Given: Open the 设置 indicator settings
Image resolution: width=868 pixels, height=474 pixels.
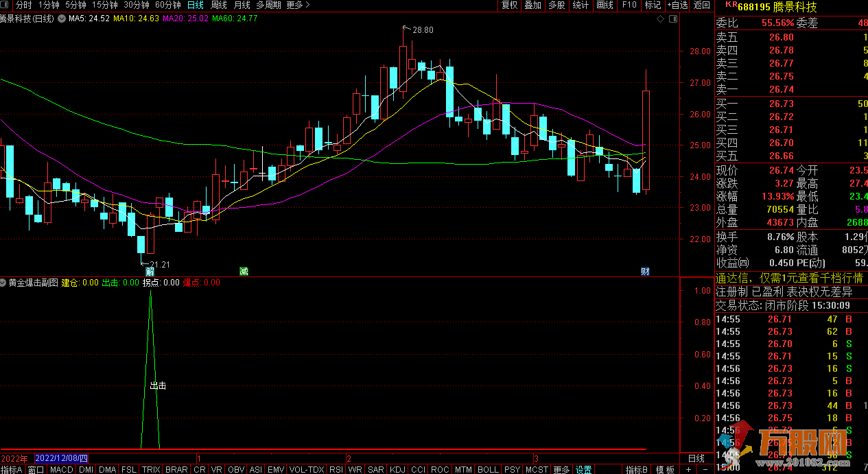Looking at the screenshot, I should point(584,470).
